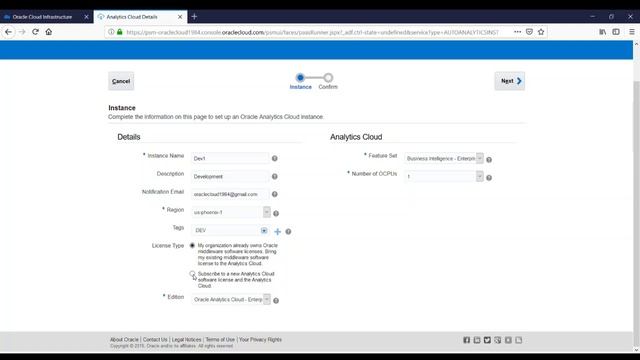Viewport: 640px width, 360px height.
Task: Add a new tag with plus icon
Action: pyautogui.click(x=278, y=231)
